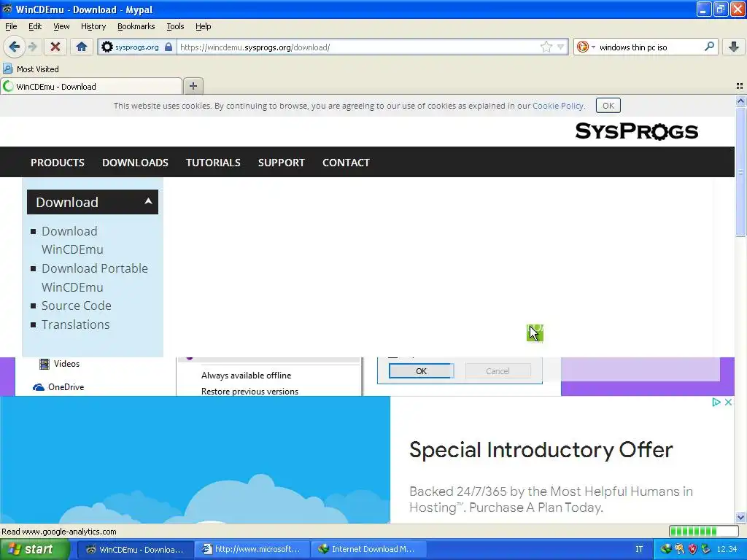Open the DOWNLOADS navigation item
747x560 pixels.
click(x=135, y=163)
